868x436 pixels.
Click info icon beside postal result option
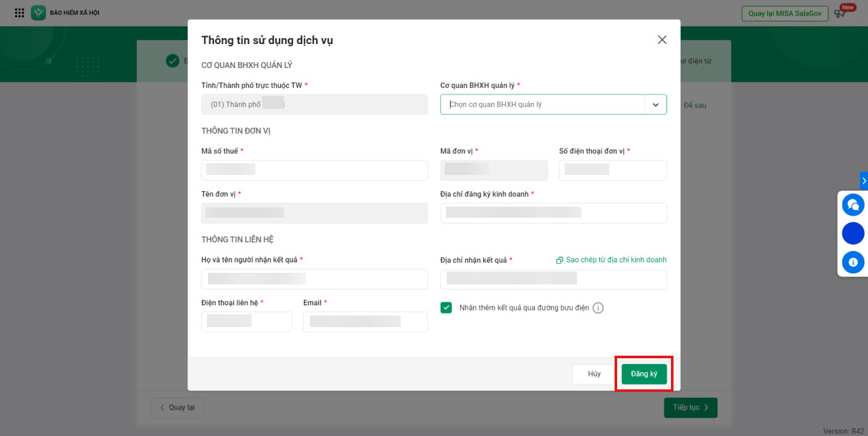point(598,308)
